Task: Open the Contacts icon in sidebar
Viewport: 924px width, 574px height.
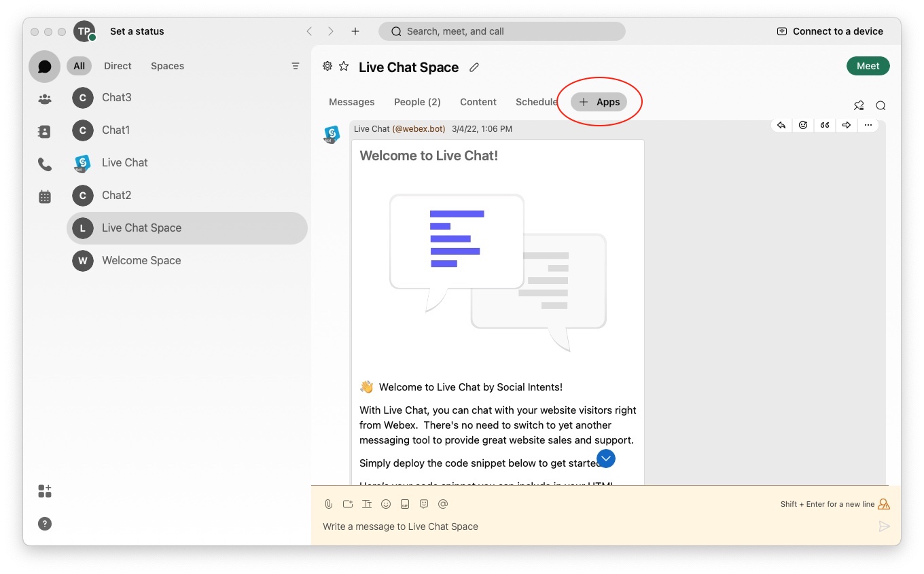Action: coord(45,132)
